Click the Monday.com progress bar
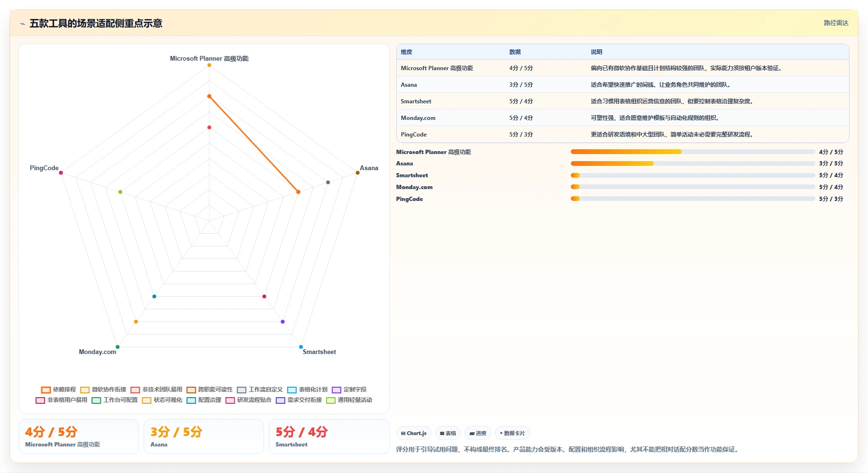 (693, 187)
